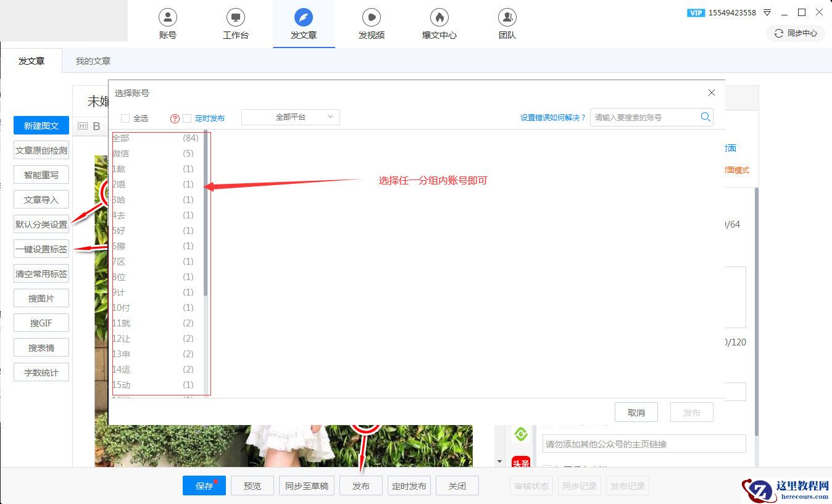Go to the 工作台 workspace
Image resolution: width=832 pixels, height=504 pixels.
pos(236,25)
